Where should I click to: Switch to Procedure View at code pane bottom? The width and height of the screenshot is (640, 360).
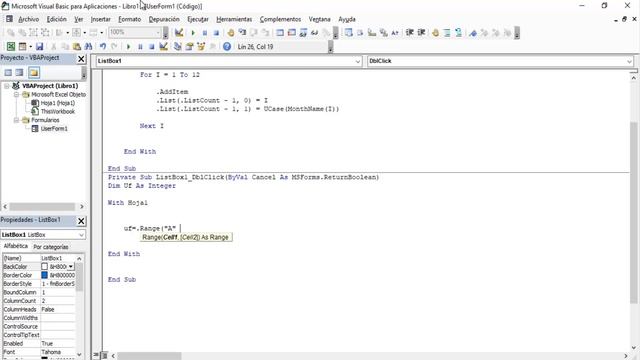[96, 356]
